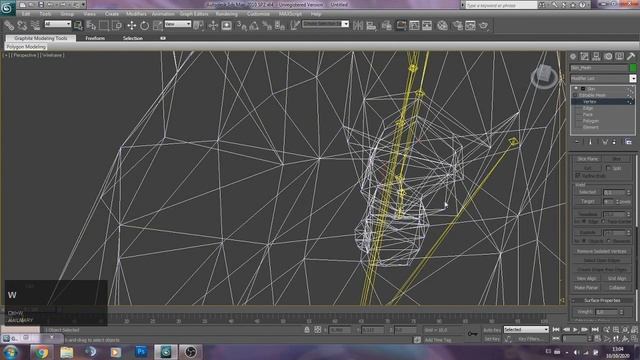Toggle the 3D Snaps button
Viewport: 640px width, 360px height.
[x=242, y=26]
